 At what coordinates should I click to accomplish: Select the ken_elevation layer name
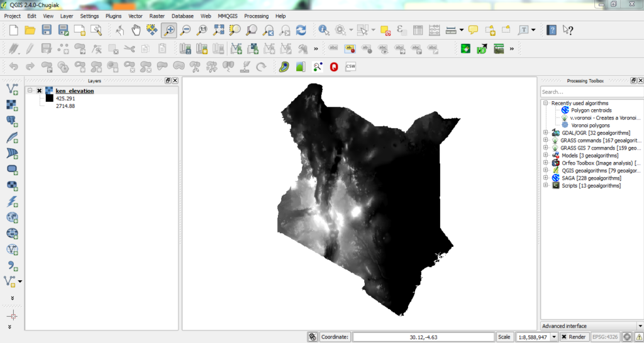[x=75, y=91]
